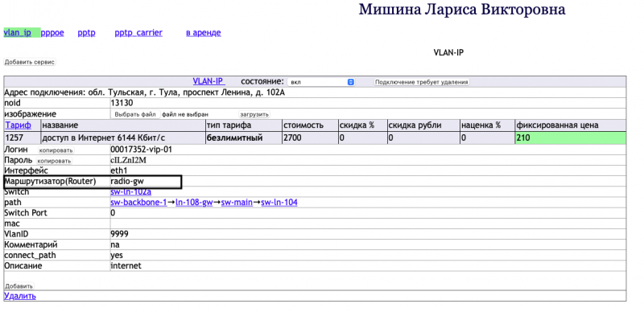The image size is (644, 312).
Task: Select the name heading 'Мишина Лариса Викторовна'
Action: click(x=462, y=10)
